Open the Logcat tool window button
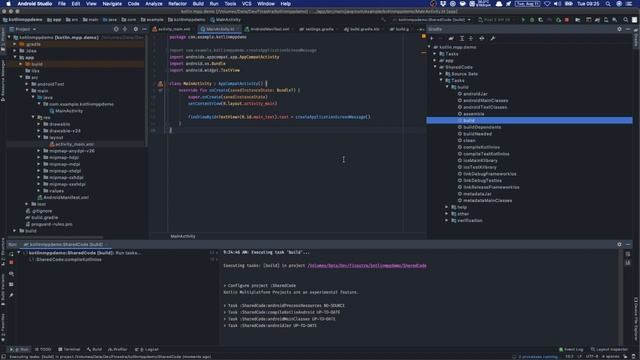The width and height of the screenshot is (640, 360). click(147, 349)
